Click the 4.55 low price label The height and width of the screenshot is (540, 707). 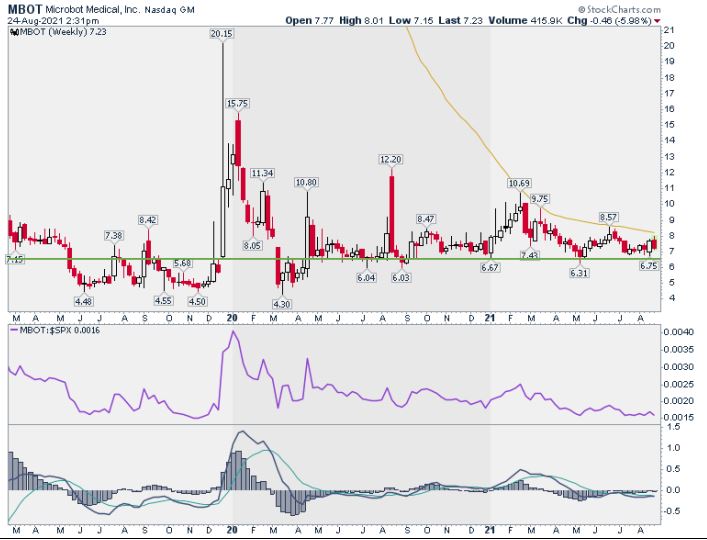pos(163,301)
